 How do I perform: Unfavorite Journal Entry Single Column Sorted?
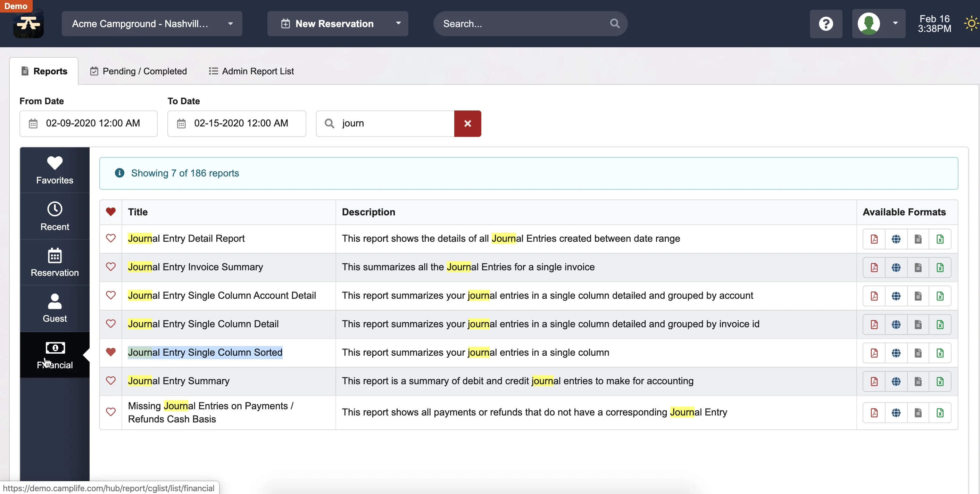110,352
